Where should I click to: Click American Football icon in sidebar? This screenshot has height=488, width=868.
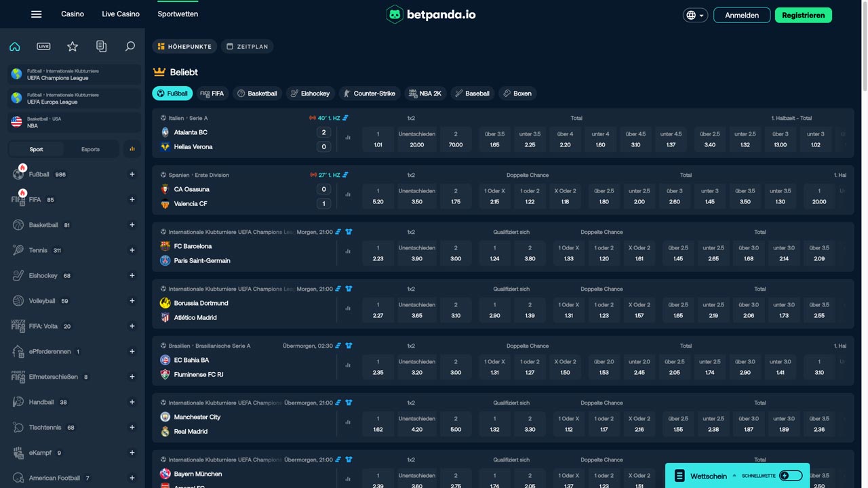(x=18, y=478)
